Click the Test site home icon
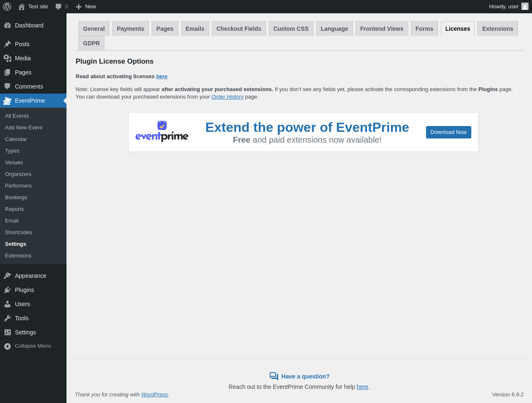Screen dimensions: 532x403 pos(22,7)
